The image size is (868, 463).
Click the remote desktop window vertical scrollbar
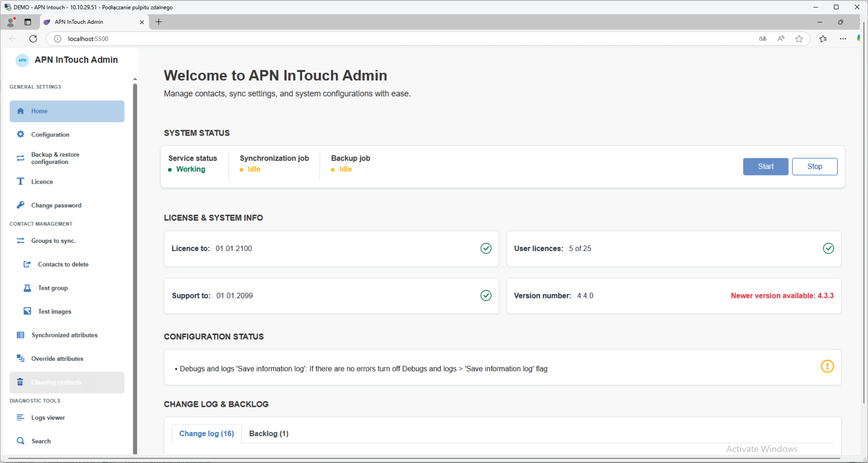(865, 213)
